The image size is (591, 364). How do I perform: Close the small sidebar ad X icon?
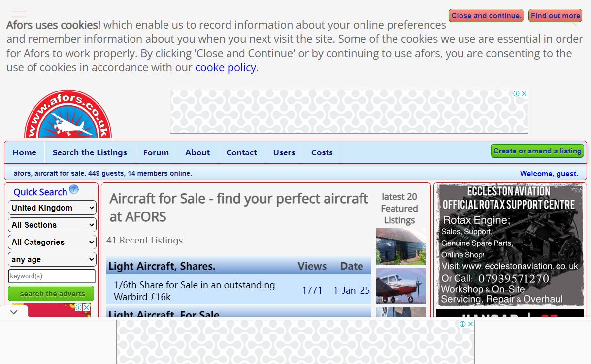87,307
